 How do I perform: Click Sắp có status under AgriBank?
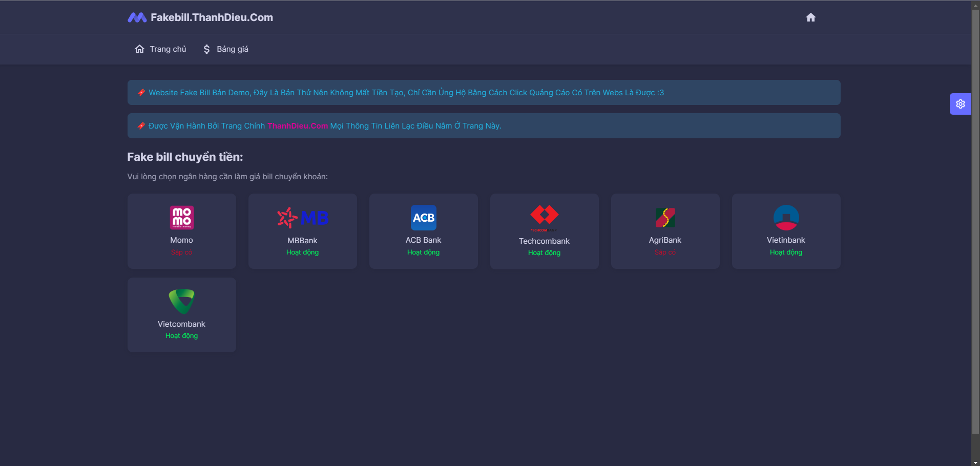665,252
